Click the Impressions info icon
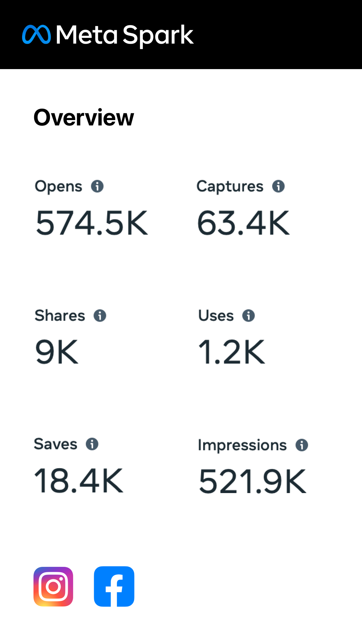The image size is (362, 644). point(302,445)
